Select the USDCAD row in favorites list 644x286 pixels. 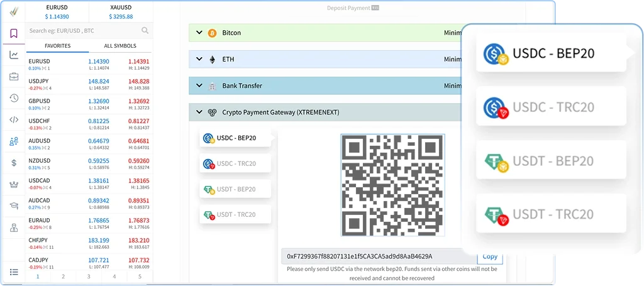(89, 184)
